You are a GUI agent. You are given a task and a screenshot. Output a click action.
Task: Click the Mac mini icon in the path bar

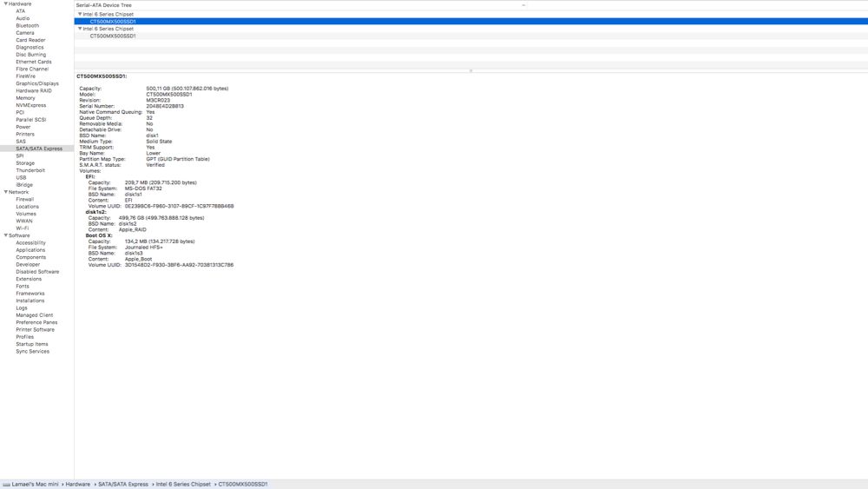click(6, 485)
